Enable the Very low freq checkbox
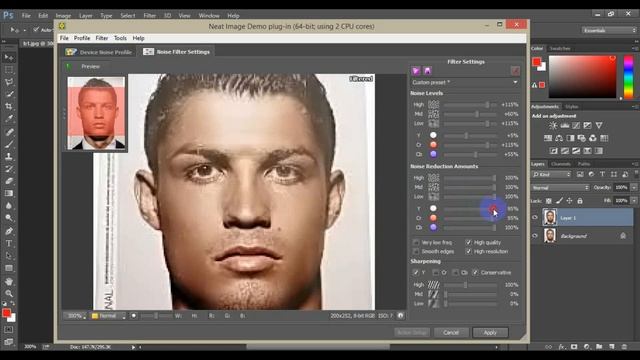The width and height of the screenshot is (640, 360). (x=416, y=242)
